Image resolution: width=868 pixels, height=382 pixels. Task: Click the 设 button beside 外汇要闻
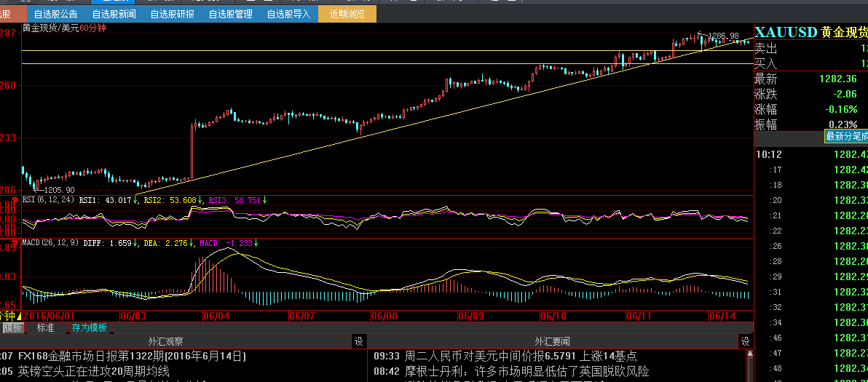[745, 342]
